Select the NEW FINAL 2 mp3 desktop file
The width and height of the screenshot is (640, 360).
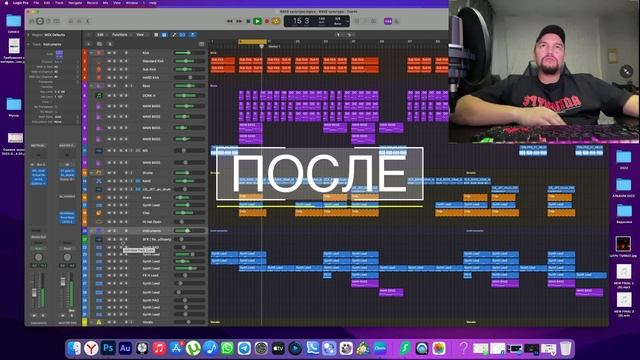point(623,276)
